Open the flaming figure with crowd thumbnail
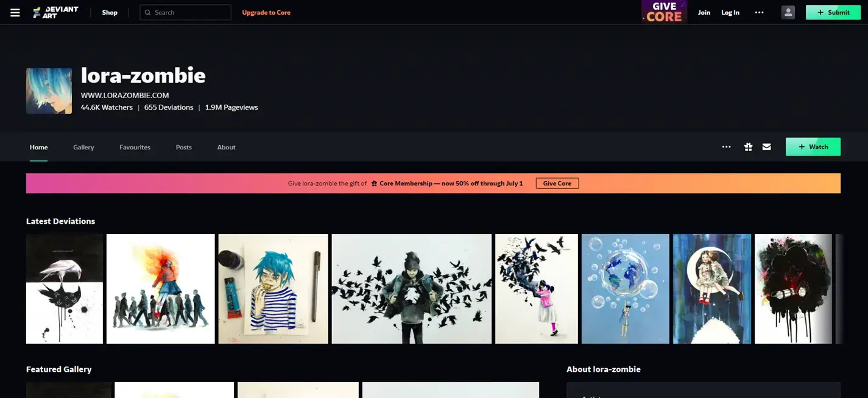Image resolution: width=868 pixels, height=398 pixels. (161, 289)
